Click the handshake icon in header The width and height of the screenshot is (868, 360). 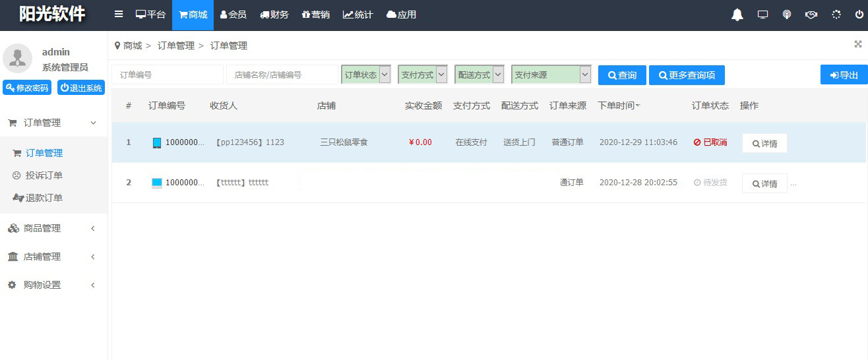[811, 15]
